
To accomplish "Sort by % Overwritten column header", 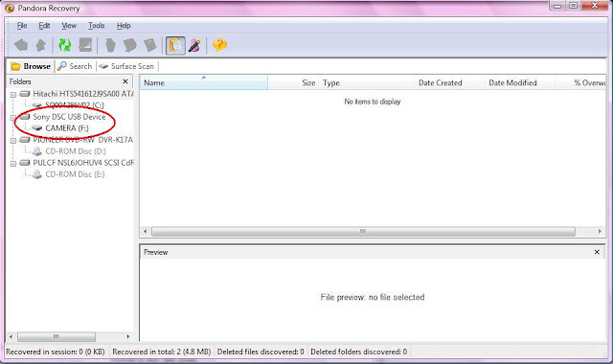I will (x=580, y=82).
